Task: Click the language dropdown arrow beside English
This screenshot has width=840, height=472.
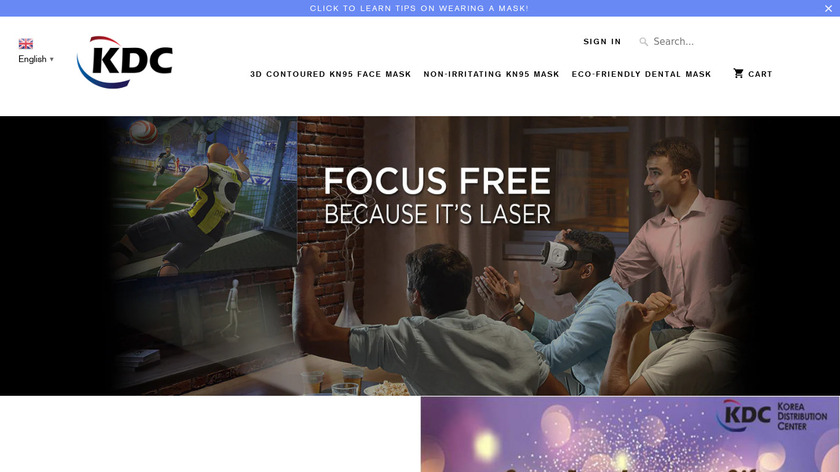Action: (51, 59)
